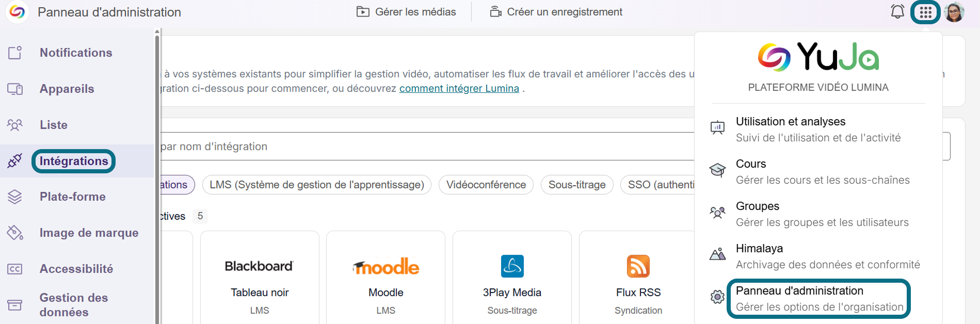
Task: Open the Blackboard Tableau noir card
Action: click(260, 278)
